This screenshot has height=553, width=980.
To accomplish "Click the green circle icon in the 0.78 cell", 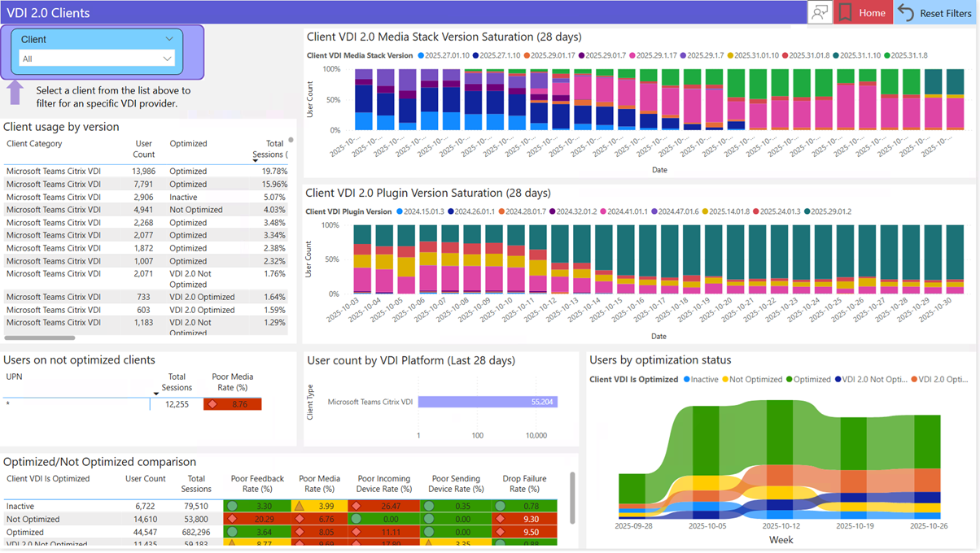I will click(500, 506).
